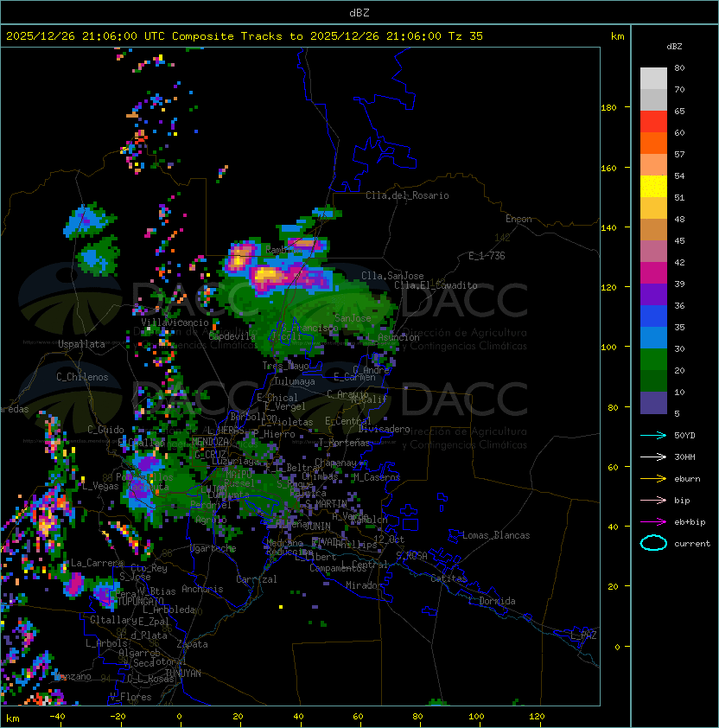Click the white 30HM arrow in legend
The width and height of the screenshot is (719, 728).
pyautogui.click(x=653, y=457)
